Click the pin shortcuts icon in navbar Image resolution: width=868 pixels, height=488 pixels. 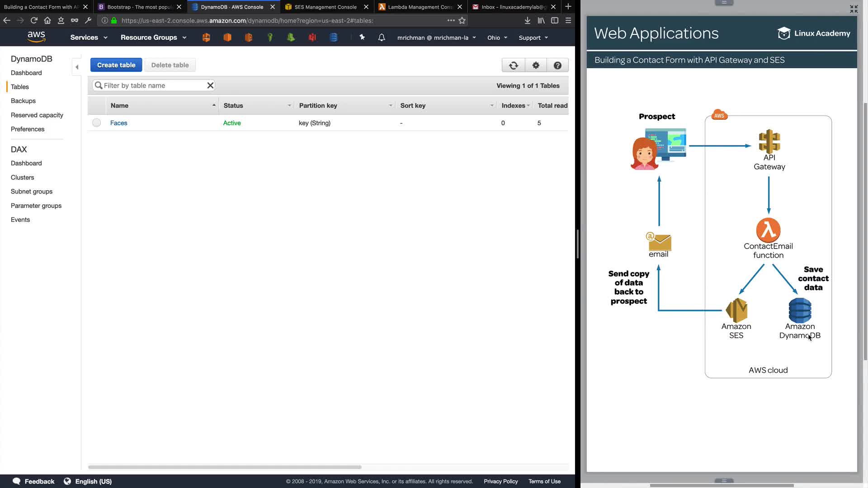point(362,38)
